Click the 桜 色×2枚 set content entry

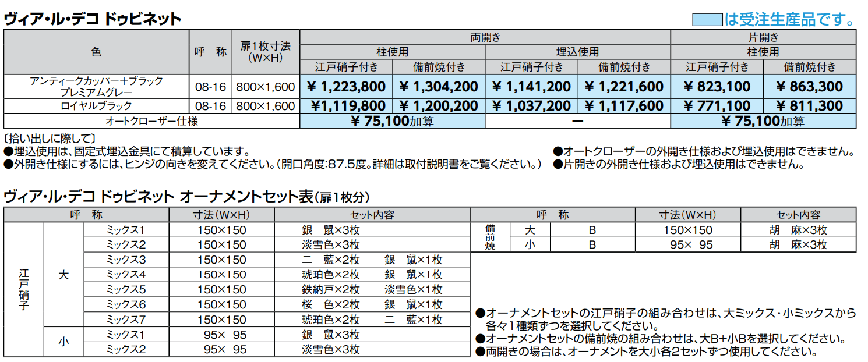[x=331, y=305]
